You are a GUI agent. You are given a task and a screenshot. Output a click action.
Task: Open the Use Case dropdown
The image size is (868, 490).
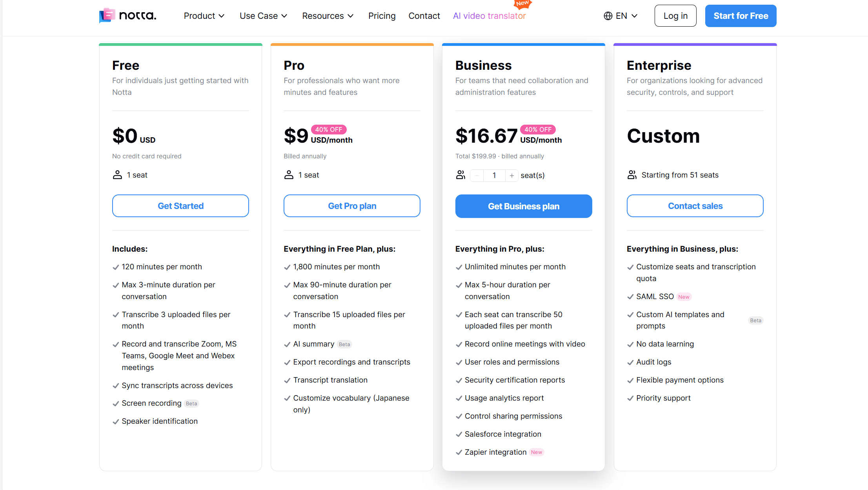tap(264, 16)
